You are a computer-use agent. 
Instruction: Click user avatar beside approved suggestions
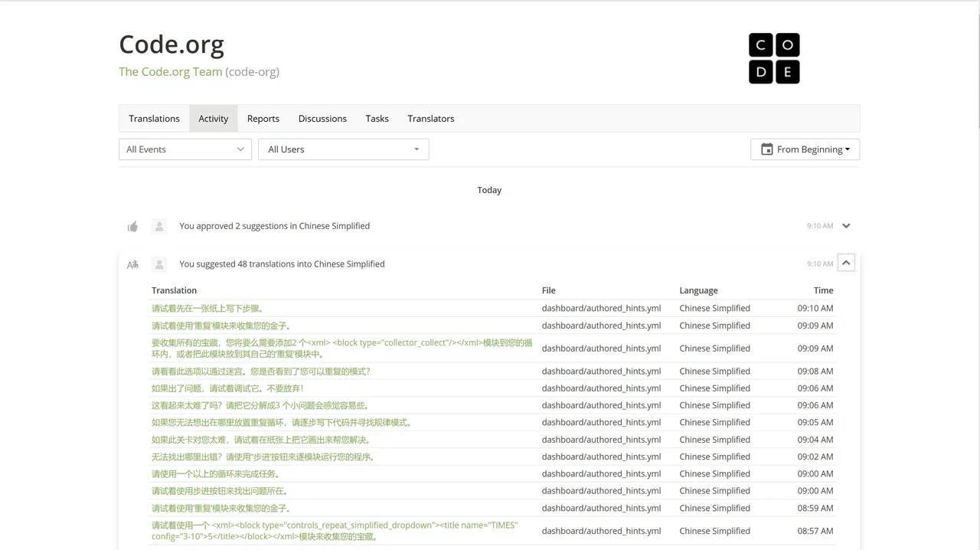point(159,226)
